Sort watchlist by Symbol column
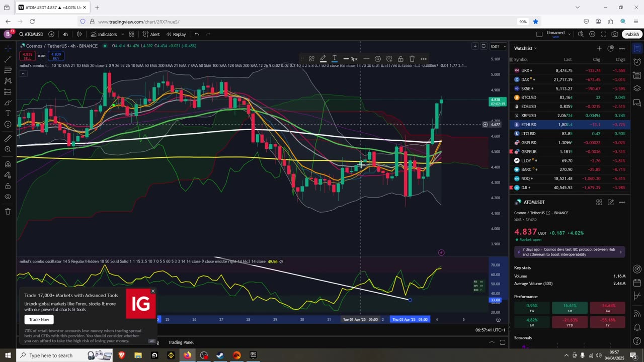The width and height of the screenshot is (644, 362). 521,60
